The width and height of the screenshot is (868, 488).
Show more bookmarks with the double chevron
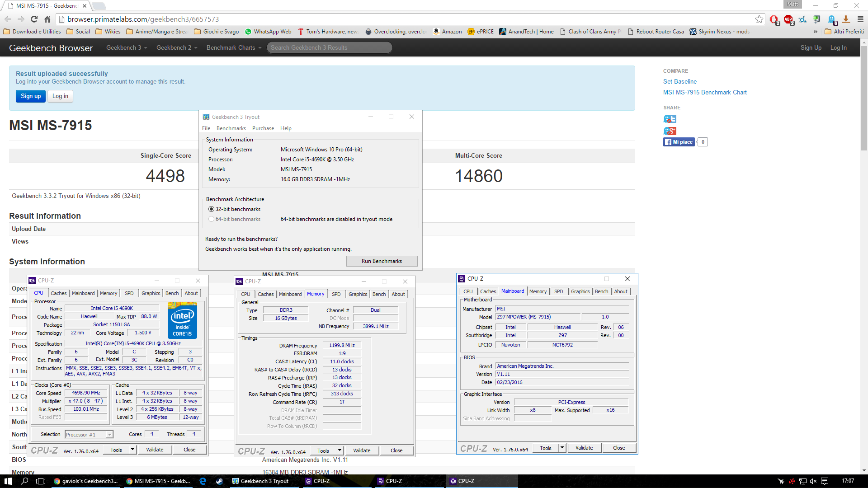tap(815, 32)
